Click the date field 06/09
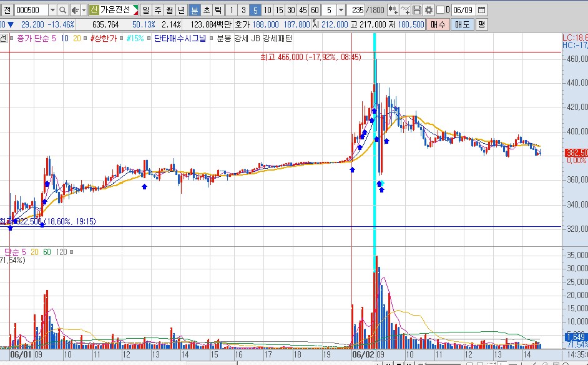Image resolution: width=588 pixels, height=365 pixels. (464, 10)
